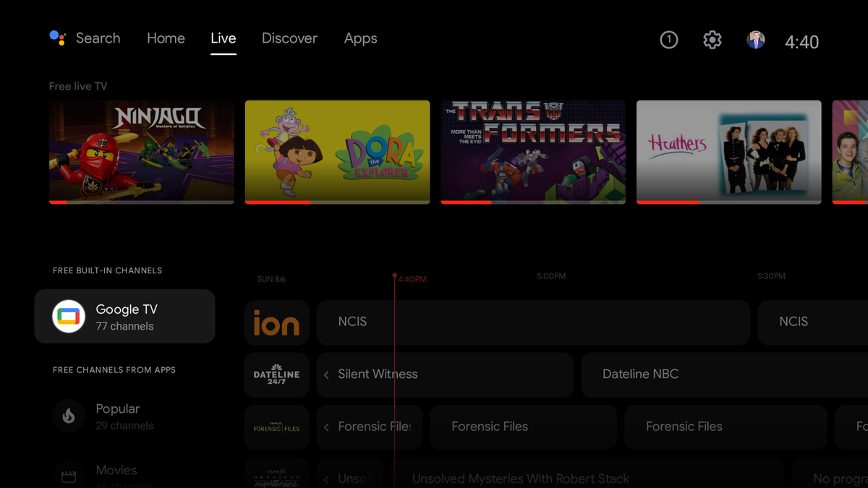This screenshot has width=868, height=488.
Task: Select the Forensic Files channel logo
Action: pyautogui.click(x=276, y=427)
